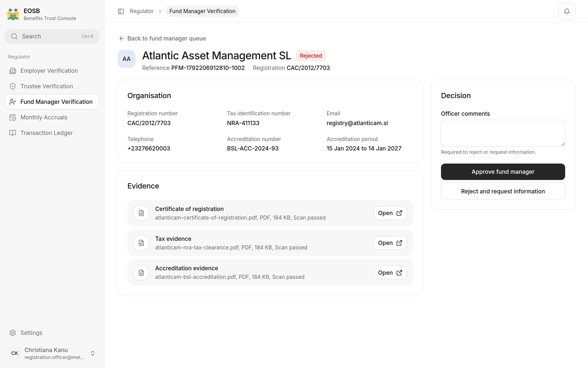The image size is (588, 368).
Task: Click the comments box resize handle
Action: [x=563, y=144]
